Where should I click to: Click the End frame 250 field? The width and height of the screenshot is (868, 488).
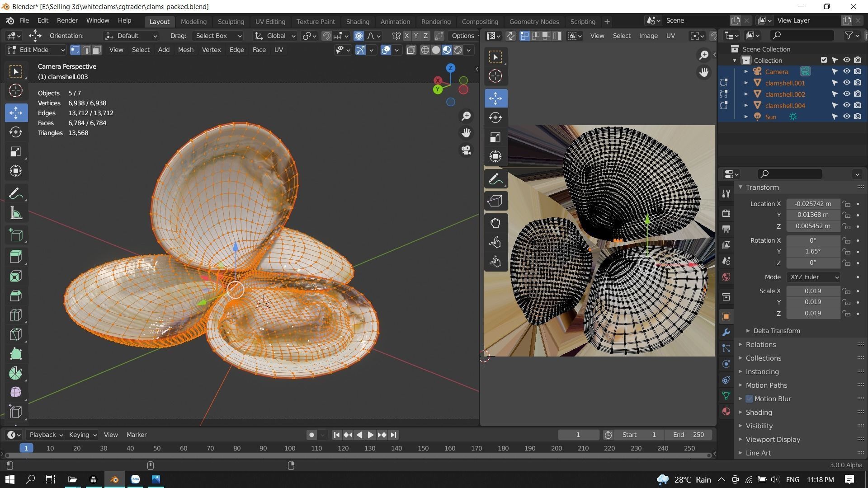click(688, 435)
